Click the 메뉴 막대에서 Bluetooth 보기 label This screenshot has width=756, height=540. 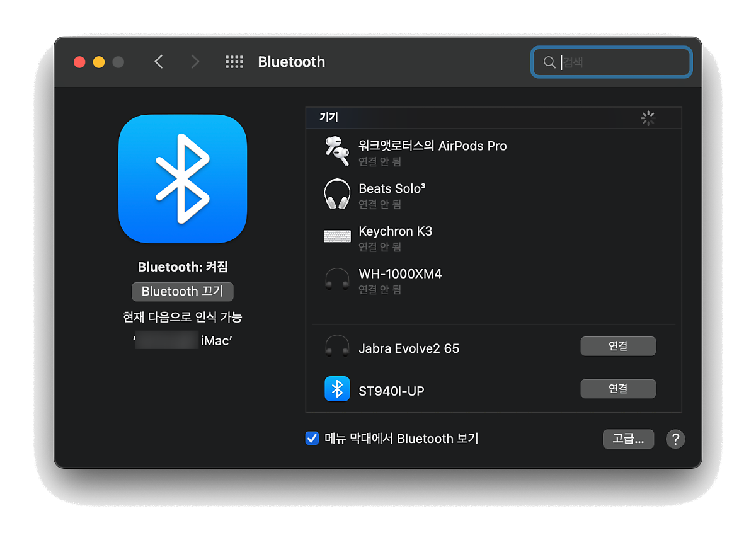coord(402,439)
